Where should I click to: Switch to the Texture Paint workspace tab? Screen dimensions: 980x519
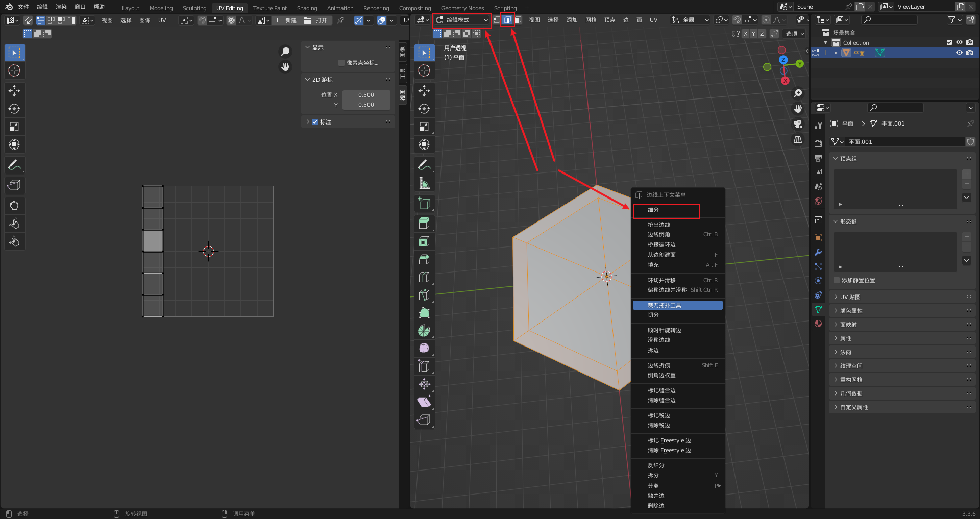pyautogui.click(x=270, y=8)
